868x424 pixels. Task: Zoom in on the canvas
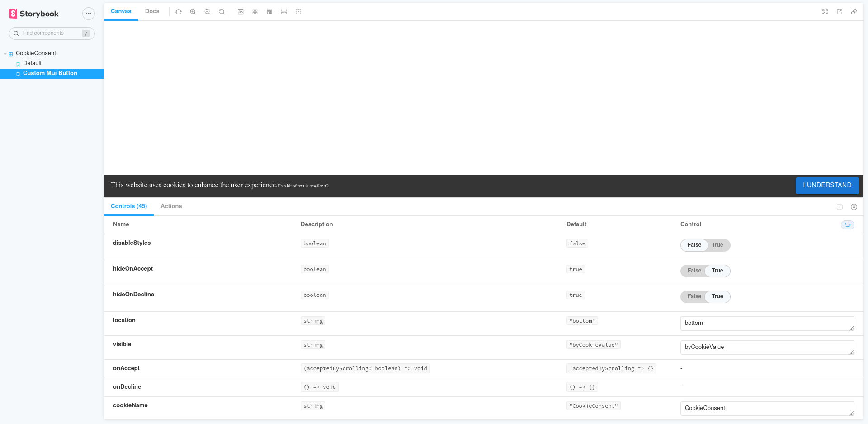[x=193, y=12]
